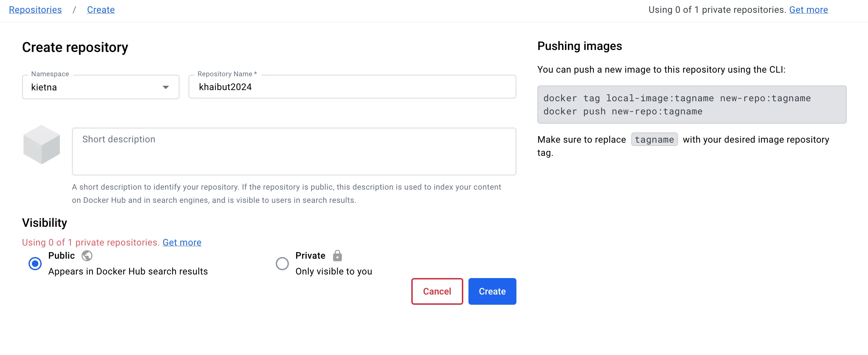Viewport: 868px width, 355px height.
Task: Click the short description helper text
Action: point(286,193)
